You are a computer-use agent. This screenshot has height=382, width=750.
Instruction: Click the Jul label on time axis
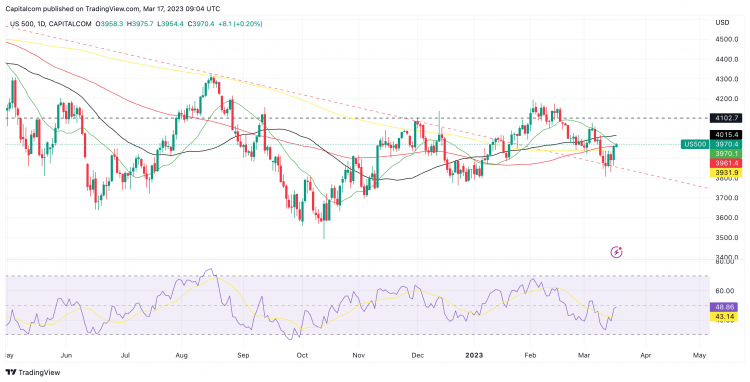(x=124, y=355)
